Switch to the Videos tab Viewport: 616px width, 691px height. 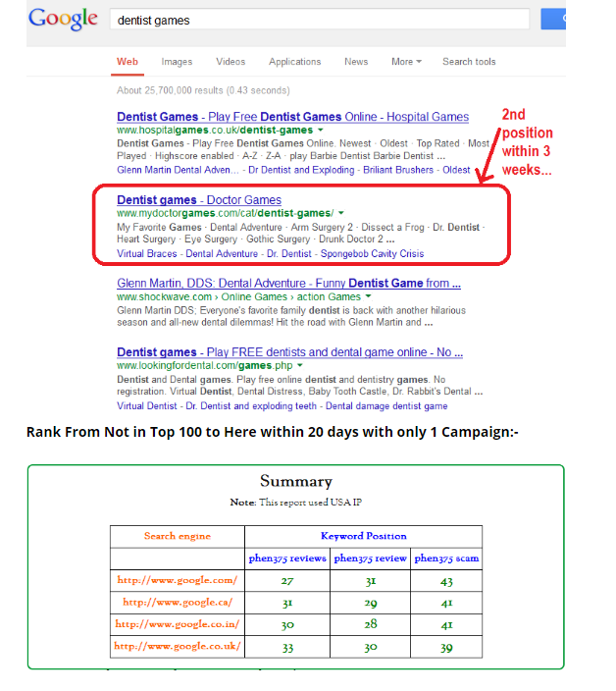click(x=231, y=62)
